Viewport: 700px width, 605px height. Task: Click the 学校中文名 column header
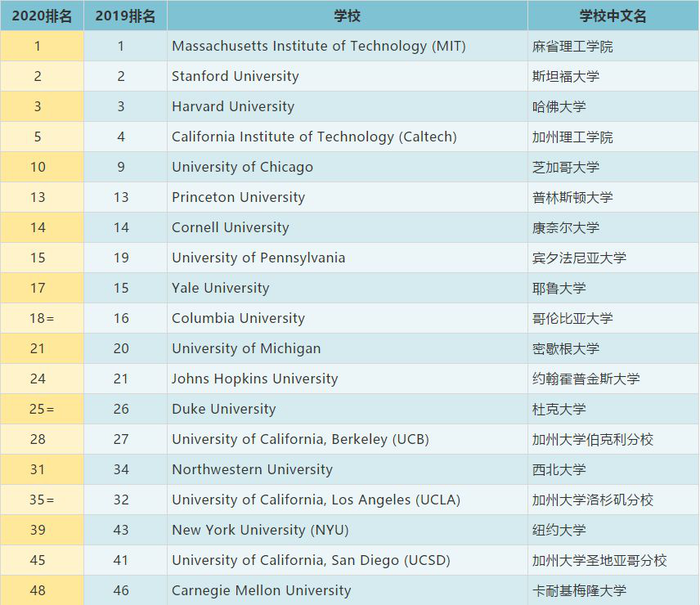[613, 16]
